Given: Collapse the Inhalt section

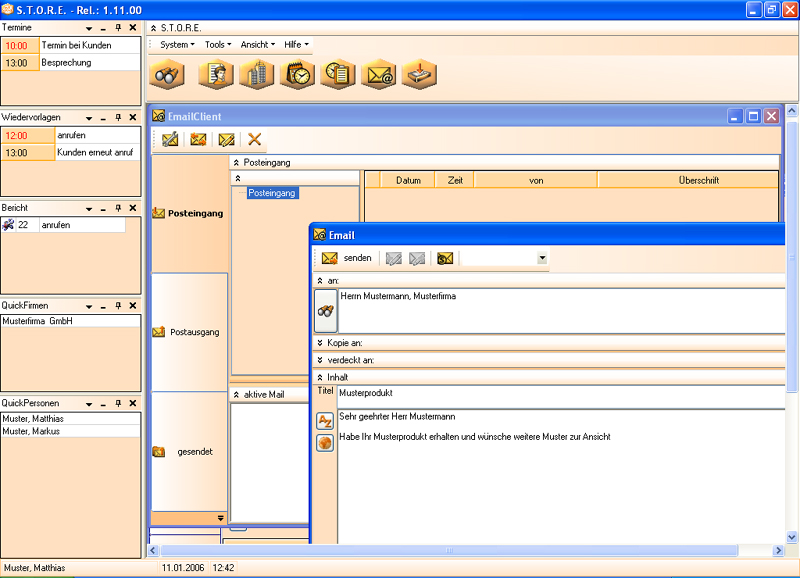Looking at the screenshot, I should tap(320, 378).
